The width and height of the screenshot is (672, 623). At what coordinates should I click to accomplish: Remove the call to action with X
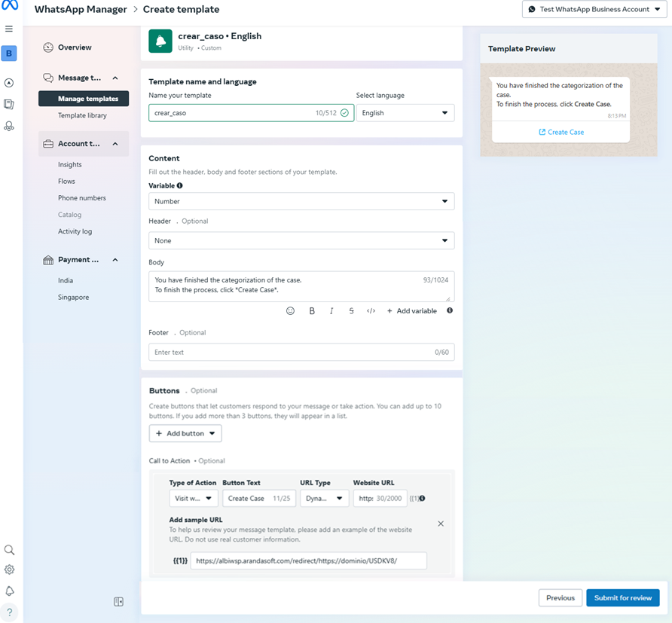tap(441, 524)
